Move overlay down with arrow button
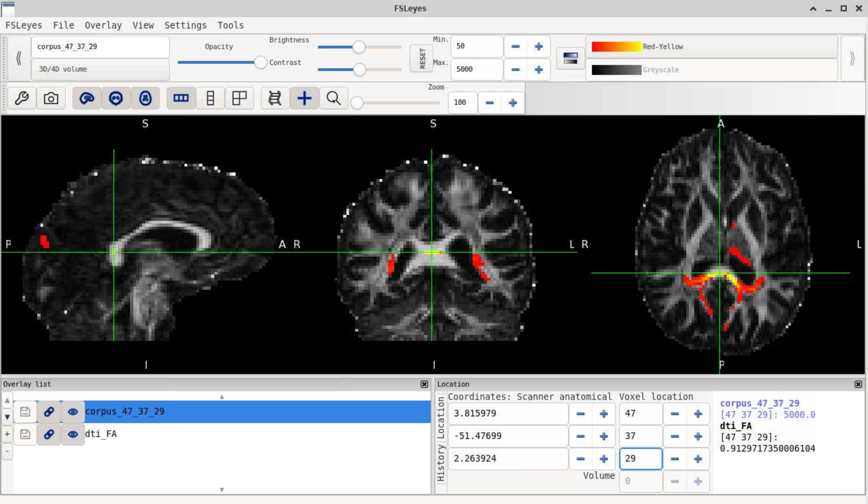 pos(7,417)
